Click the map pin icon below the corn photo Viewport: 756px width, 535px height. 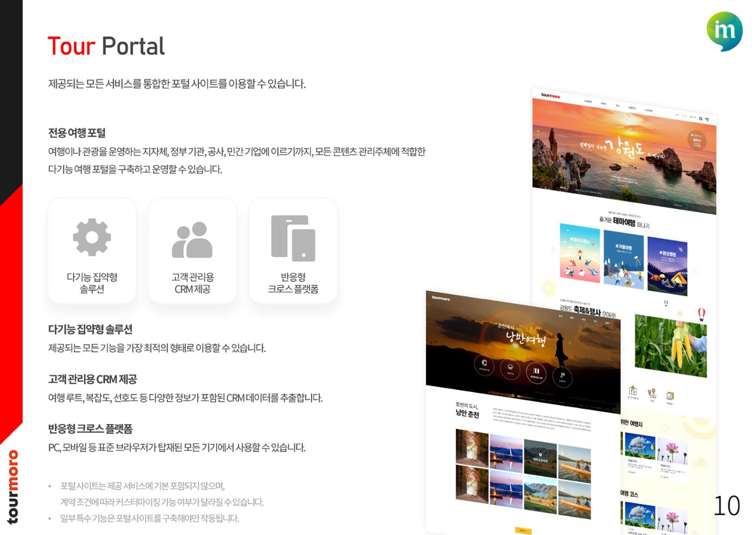(x=633, y=391)
